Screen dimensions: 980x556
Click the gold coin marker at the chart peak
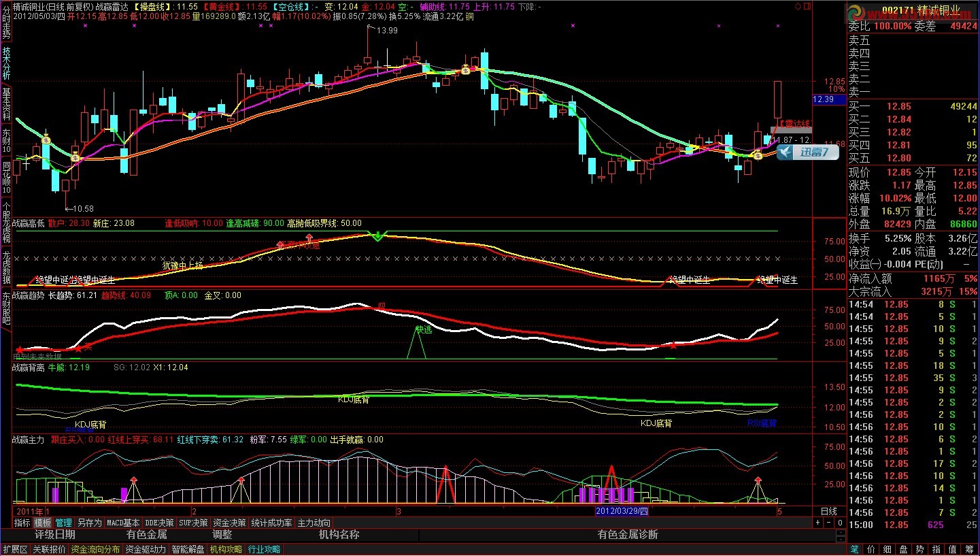point(465,69)
